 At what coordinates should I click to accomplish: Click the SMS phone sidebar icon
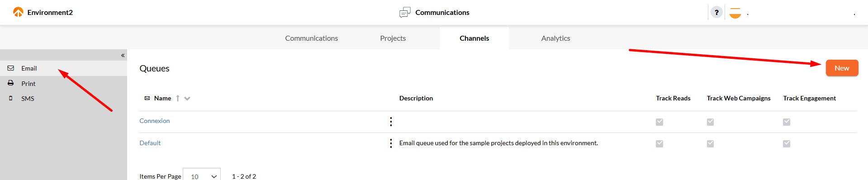click(11, 98)
